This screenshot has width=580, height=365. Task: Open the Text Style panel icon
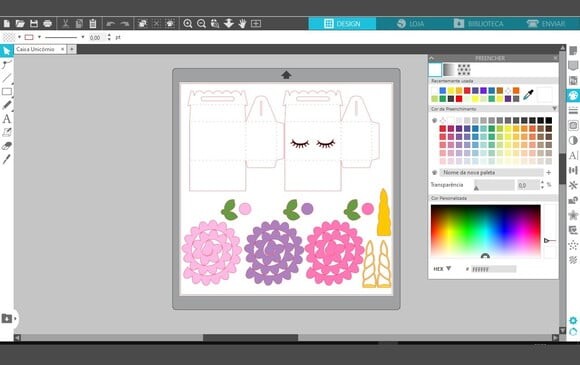pos(573,155)
